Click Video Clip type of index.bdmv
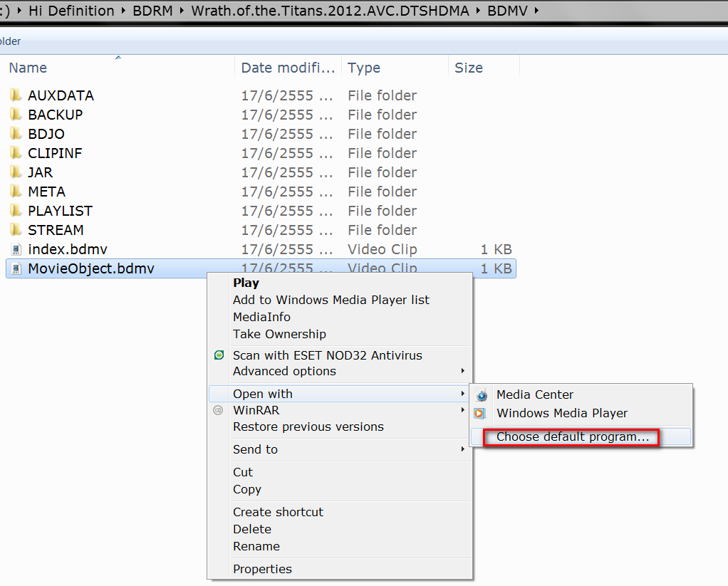Image resolution: width=728 pixels, height=586 pixels. pos(382,250)
